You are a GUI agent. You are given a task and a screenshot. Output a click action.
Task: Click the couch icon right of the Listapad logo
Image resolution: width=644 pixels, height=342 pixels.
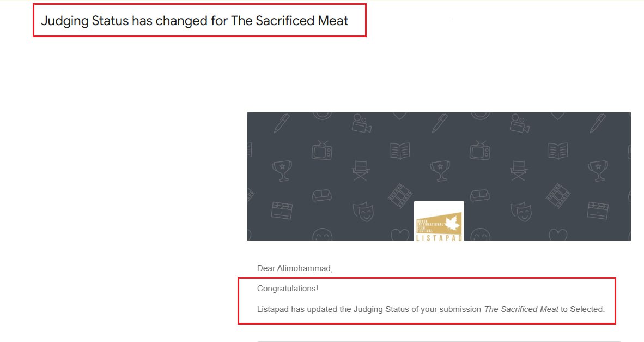(479, 195)
